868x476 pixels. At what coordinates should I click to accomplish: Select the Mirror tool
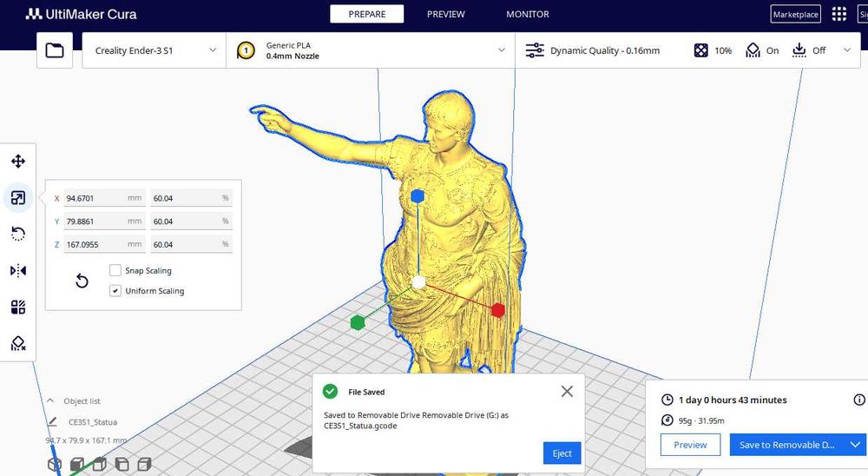[18, 270]
